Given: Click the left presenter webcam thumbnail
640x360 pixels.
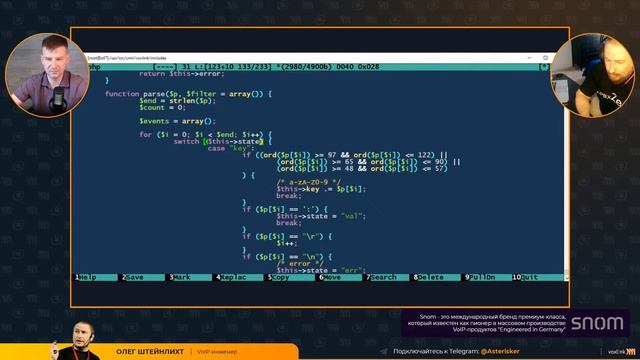Looking at the screenshot, I should click(x=47, y=75).
